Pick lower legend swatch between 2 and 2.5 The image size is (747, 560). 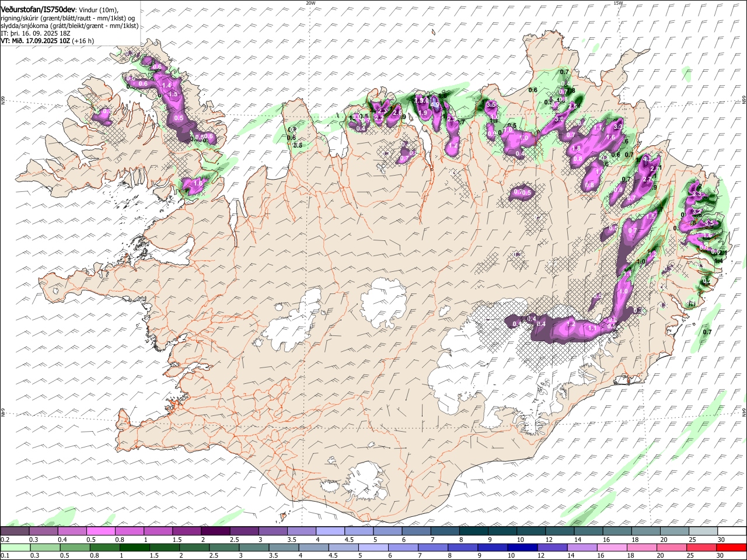(x=194, y=547)
